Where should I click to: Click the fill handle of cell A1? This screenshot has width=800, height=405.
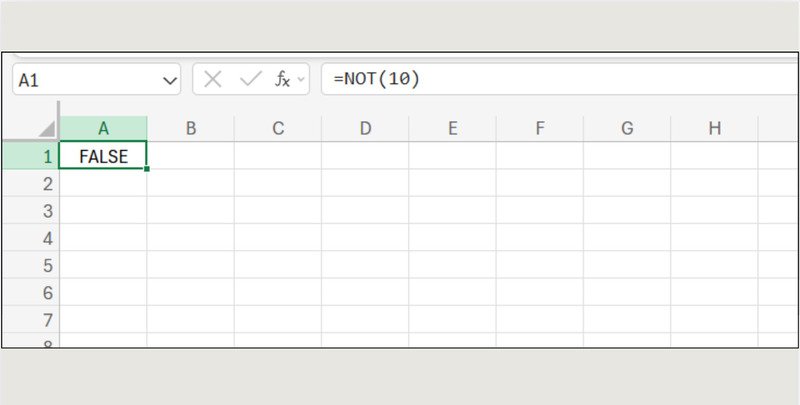pos(147,169)
